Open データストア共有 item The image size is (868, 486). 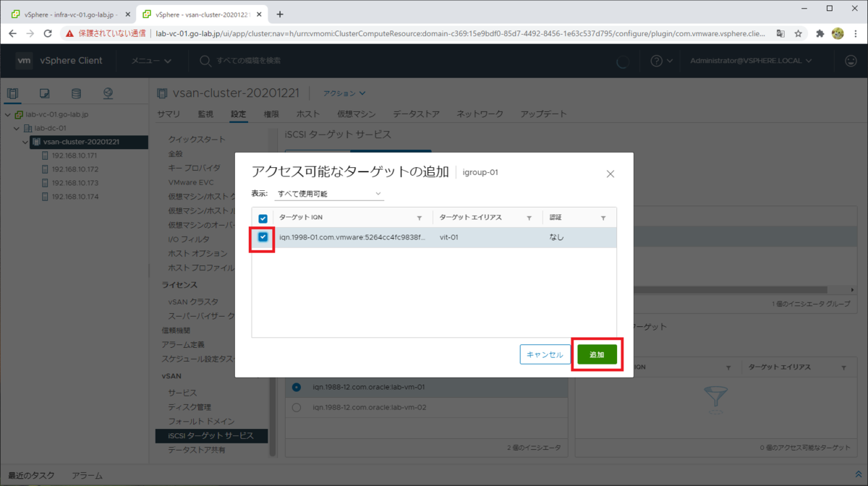click(x=196, y=450)
